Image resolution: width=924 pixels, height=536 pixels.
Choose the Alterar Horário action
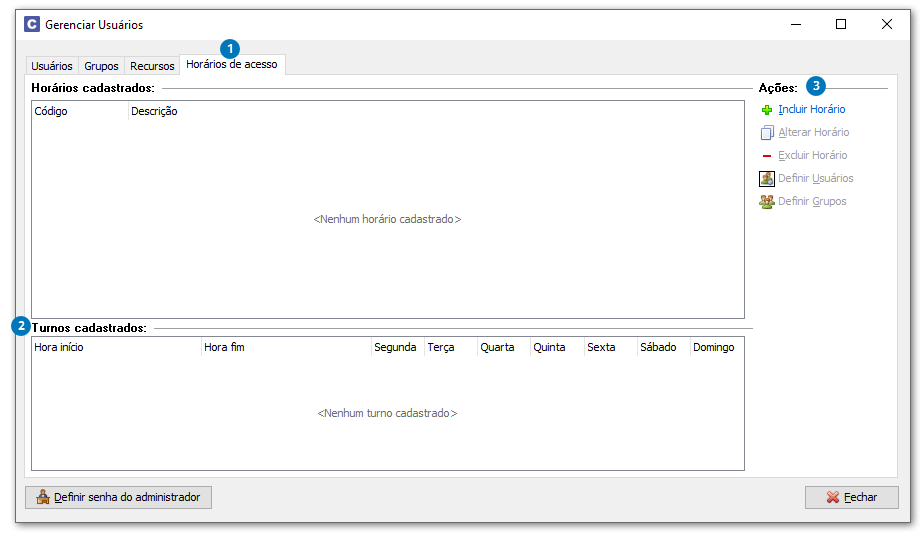[813, 133]
